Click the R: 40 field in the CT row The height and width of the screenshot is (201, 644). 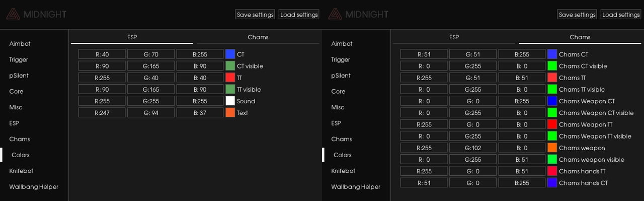coord(102,54)
